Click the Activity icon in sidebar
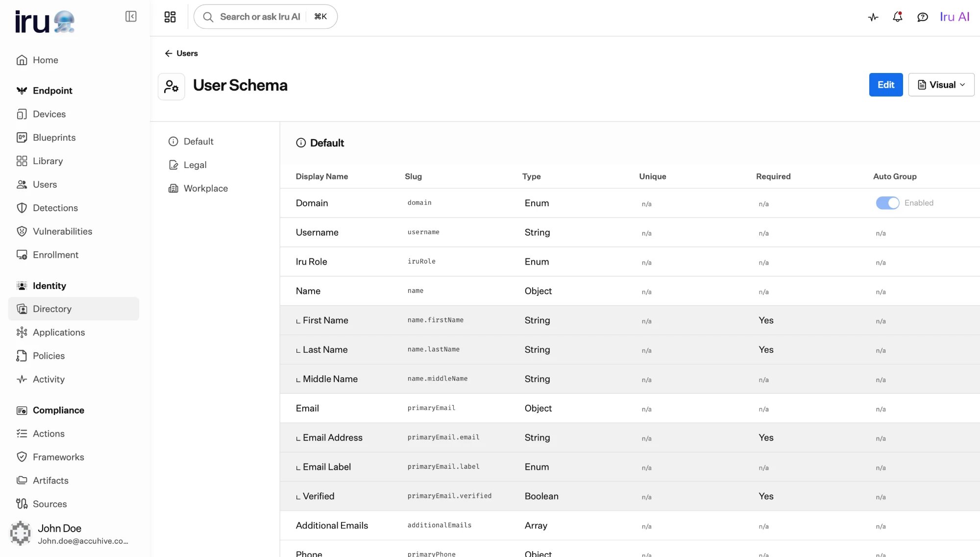This screenshot has height=557, width=980. click(x=22, y=380)
